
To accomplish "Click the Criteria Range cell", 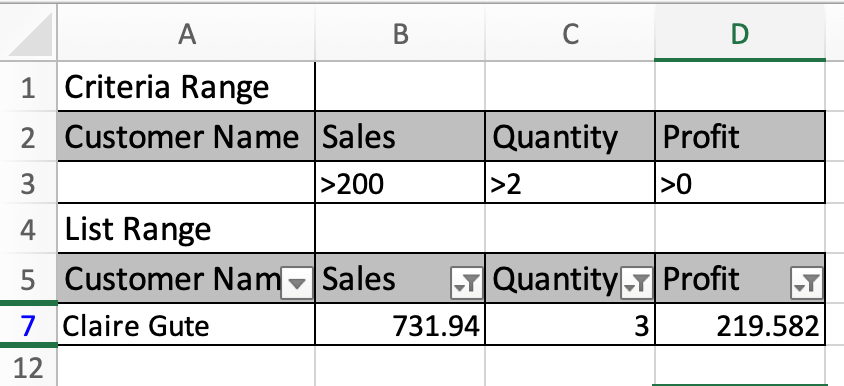I will coord(186,87).
